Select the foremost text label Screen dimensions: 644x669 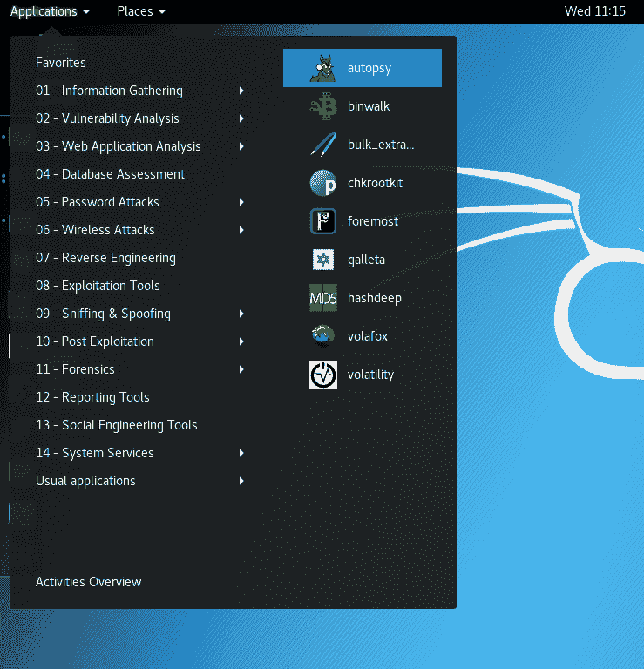[373, 221]
